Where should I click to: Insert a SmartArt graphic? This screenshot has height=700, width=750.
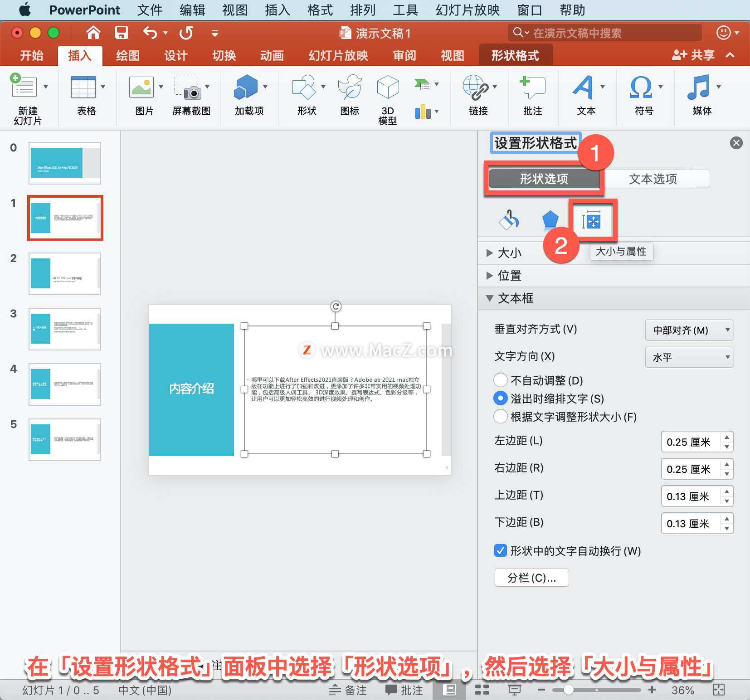tap(422, 84)
